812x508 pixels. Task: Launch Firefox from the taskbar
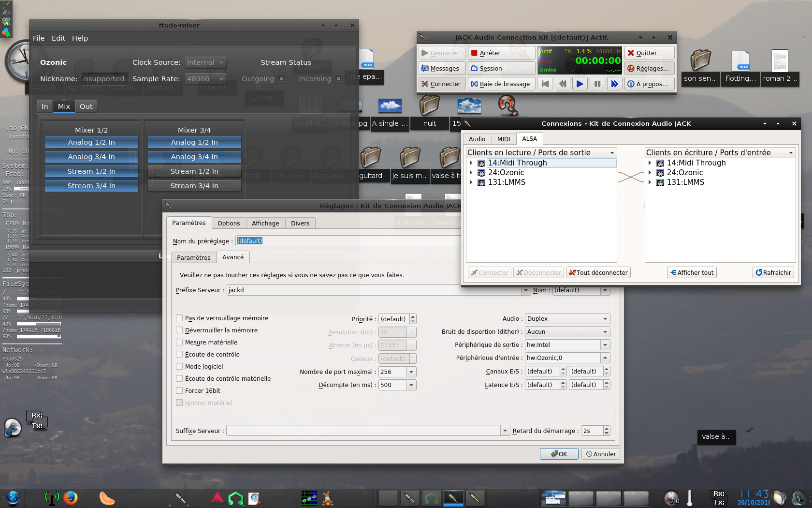click(71, 498)
